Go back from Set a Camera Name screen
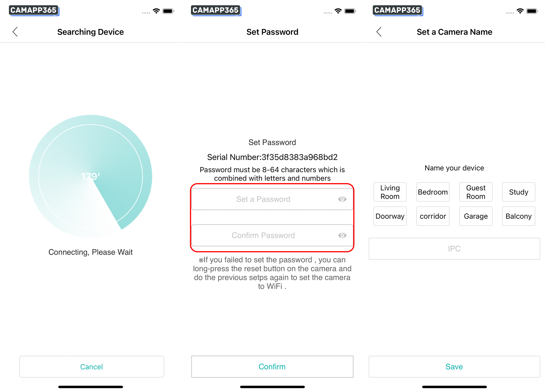The height and width of the screenshot is (392, 545). tap(379, 32)
